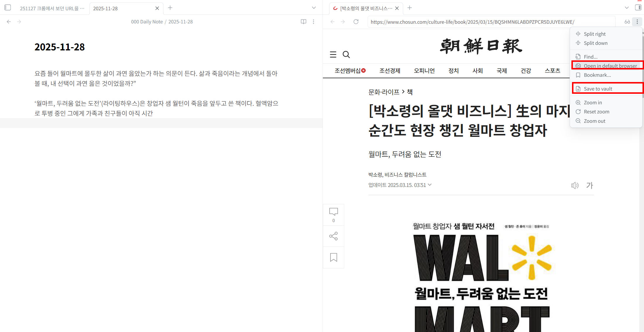Open the 000 Daily Note breadcrumb

click(x=147, y=22)
